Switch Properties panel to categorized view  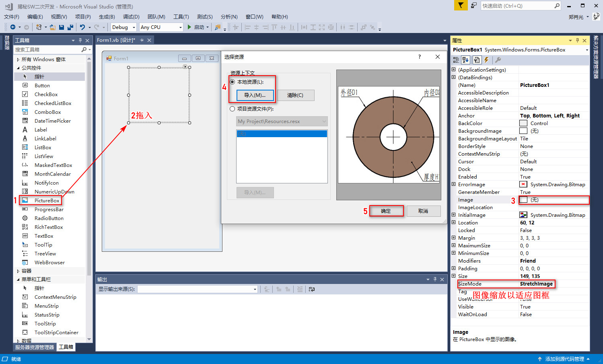(456, 60)
